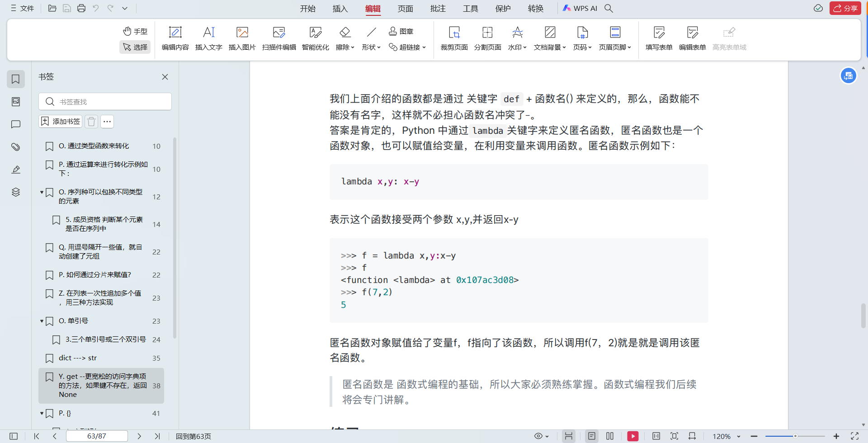Screen dimensions: 868x443
Task: Close the bookmarks (书签) panel
Action: (x=165, y=77)
